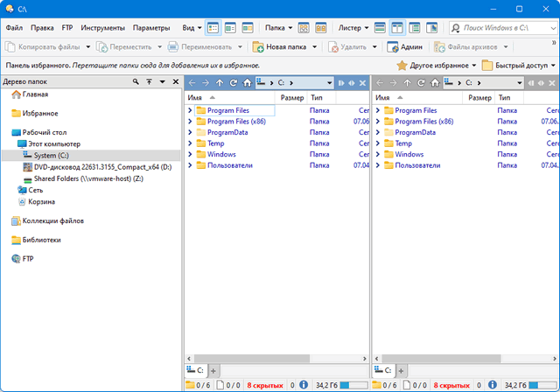This screenshot has height=392, width=560.
Task: Go to home folder in left pane
Action: coord(247,83)
